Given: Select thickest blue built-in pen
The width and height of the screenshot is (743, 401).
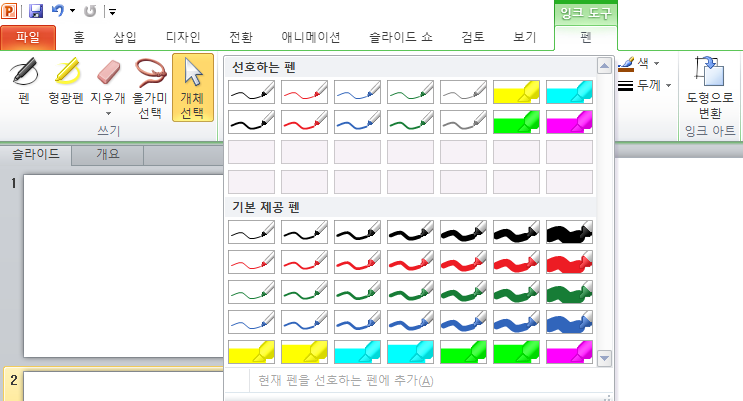Looking at the screenshot, I should [570, 322].
